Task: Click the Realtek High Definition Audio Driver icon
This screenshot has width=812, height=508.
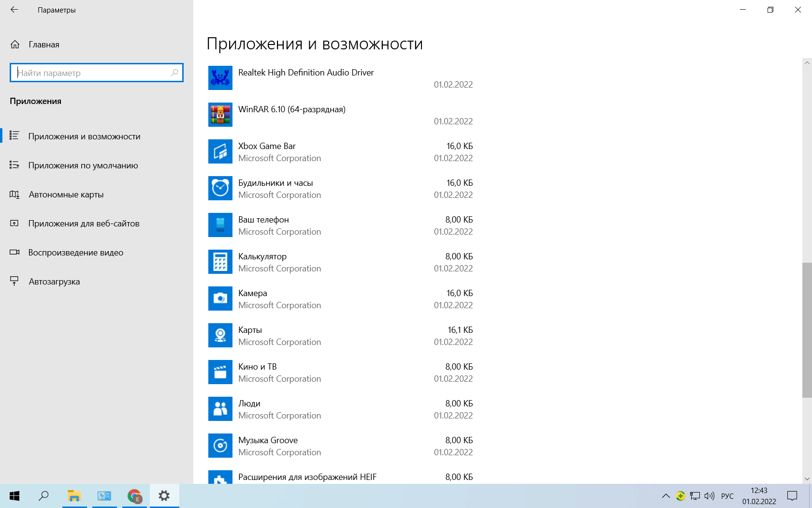Action: click(220, 78)
